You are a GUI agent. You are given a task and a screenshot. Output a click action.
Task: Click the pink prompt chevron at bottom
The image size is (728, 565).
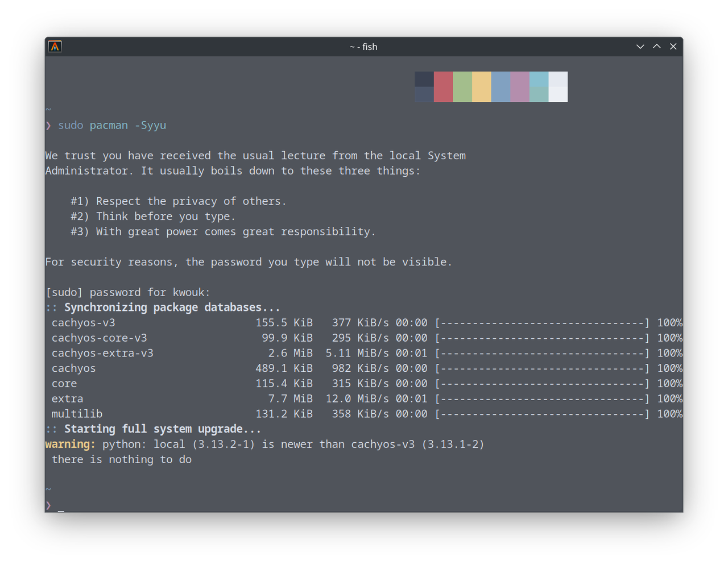[48, 505]
